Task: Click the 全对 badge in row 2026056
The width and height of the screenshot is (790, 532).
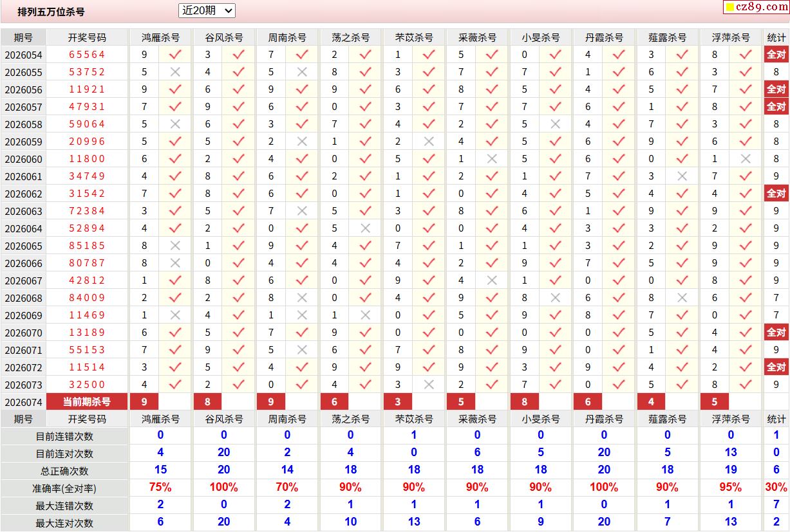Action: click(776, 89)
